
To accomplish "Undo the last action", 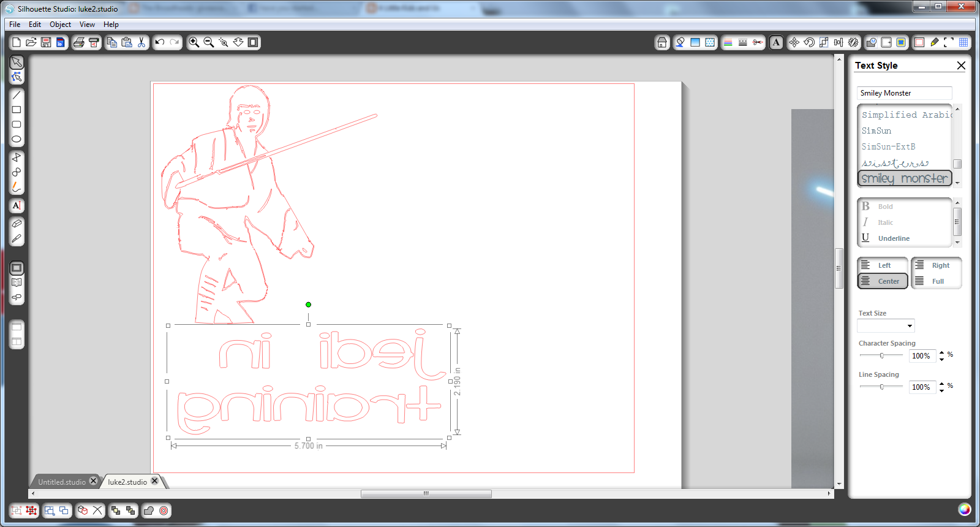I will (x=160, y=42).
